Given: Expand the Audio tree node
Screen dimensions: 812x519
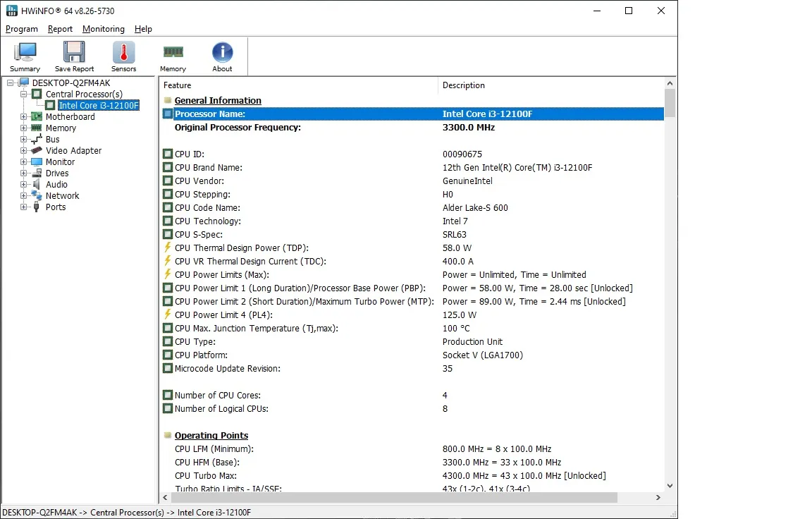Looking at the screenshot, I should tap(24, 185).
